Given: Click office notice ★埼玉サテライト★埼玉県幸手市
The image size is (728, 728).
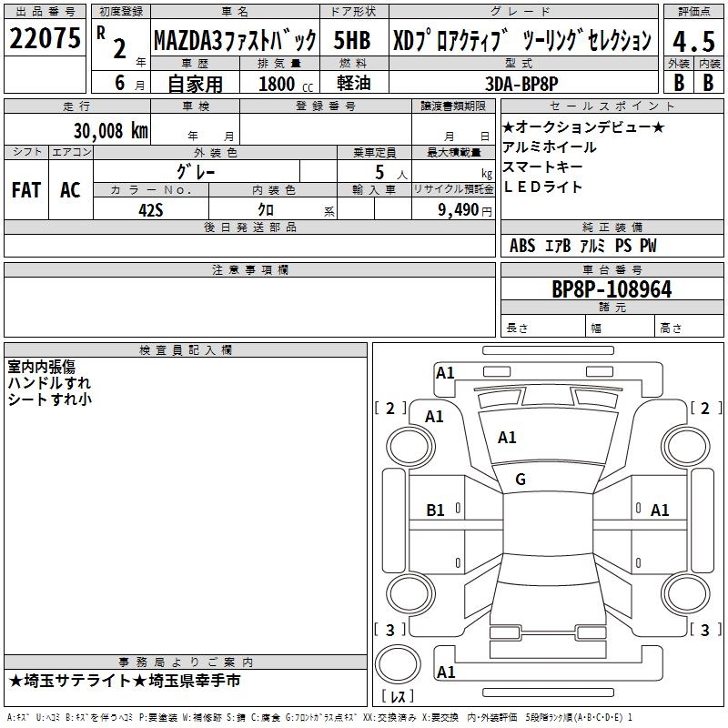Looking at the screenshot, I should [x=125, y=681].
